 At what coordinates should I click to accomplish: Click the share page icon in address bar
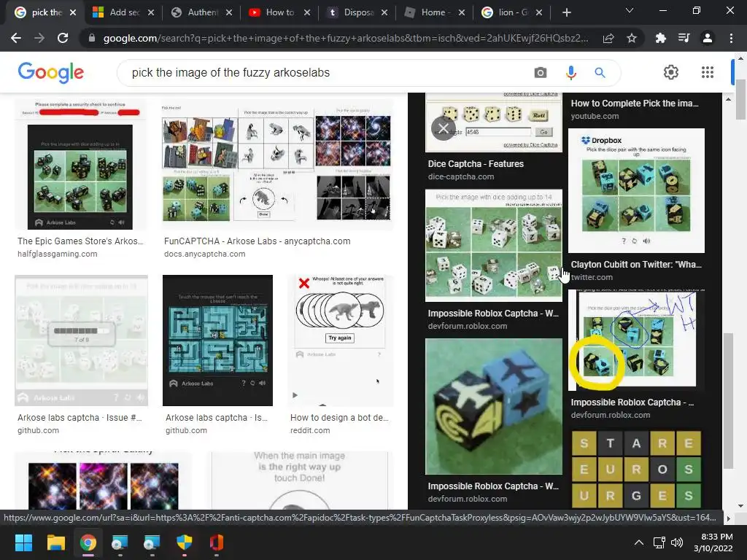608,38
